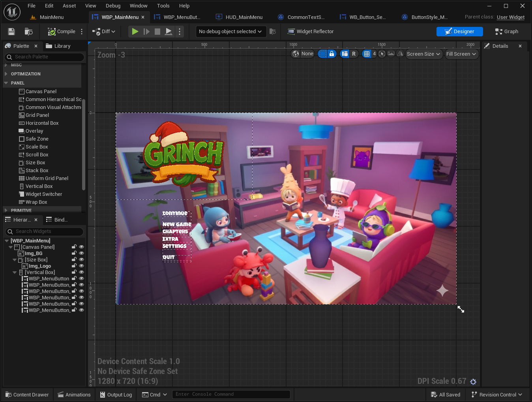Toggle the Render transform R button
The width and height of the screenshot is (532, 402).
354,54
